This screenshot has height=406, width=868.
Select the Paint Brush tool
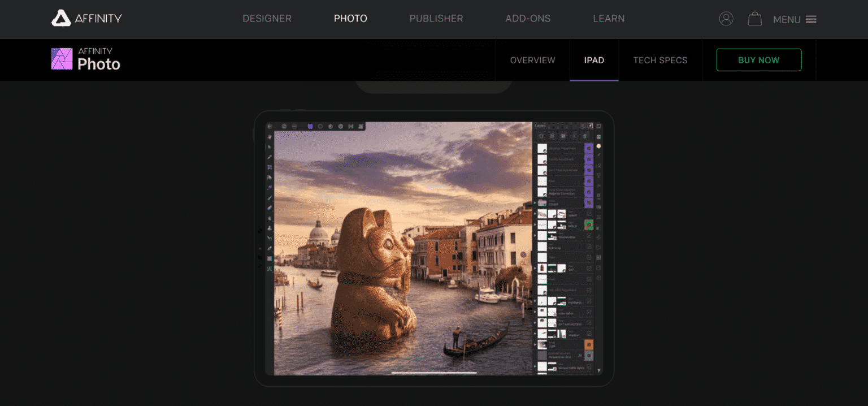[270, 197]
